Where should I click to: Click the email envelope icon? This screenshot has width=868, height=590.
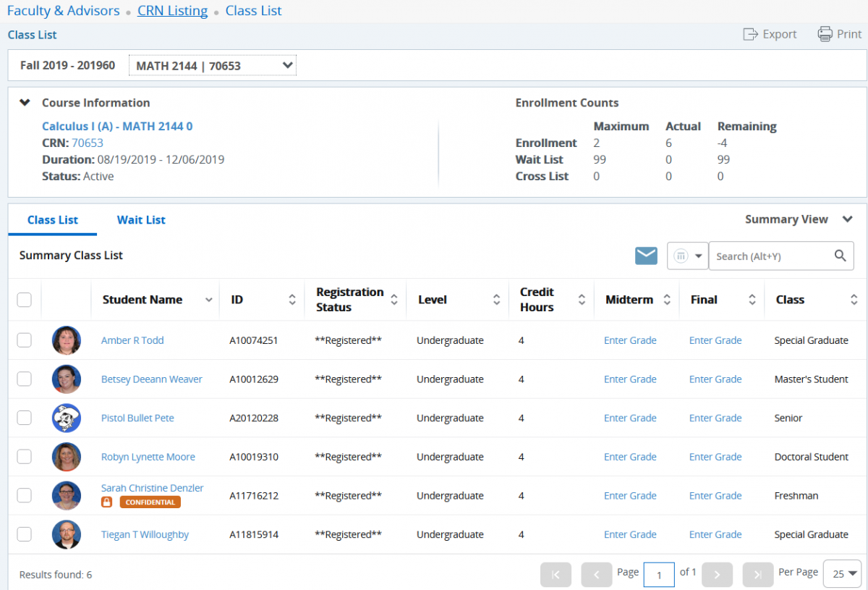click(646, 256)
